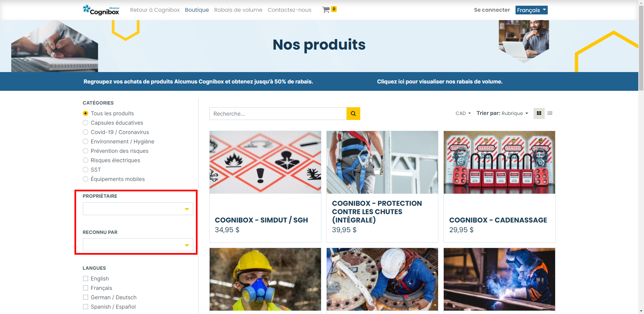Click the Se connecter link
Image resolution: width=644 pixels, height=314 pixels.
click(492, 10)
